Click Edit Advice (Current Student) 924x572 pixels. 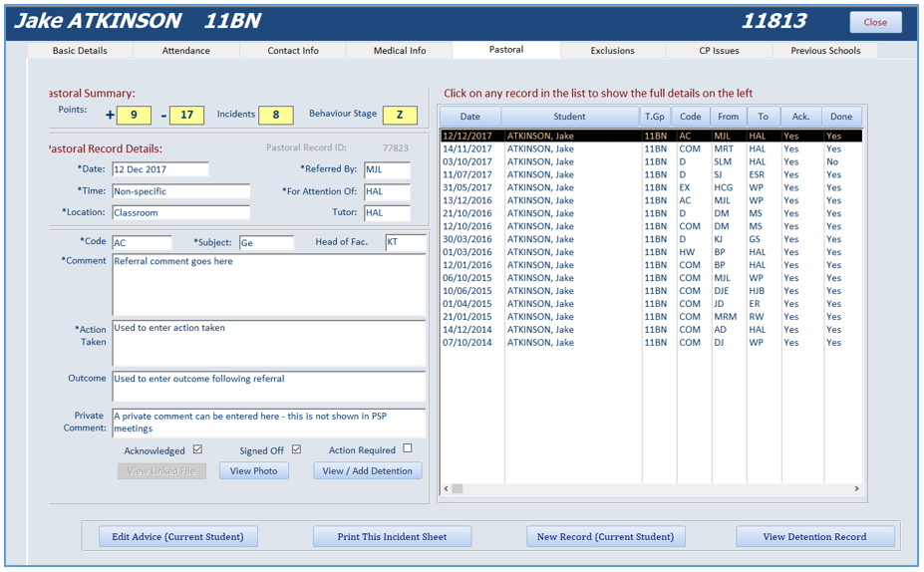(178, 537)
